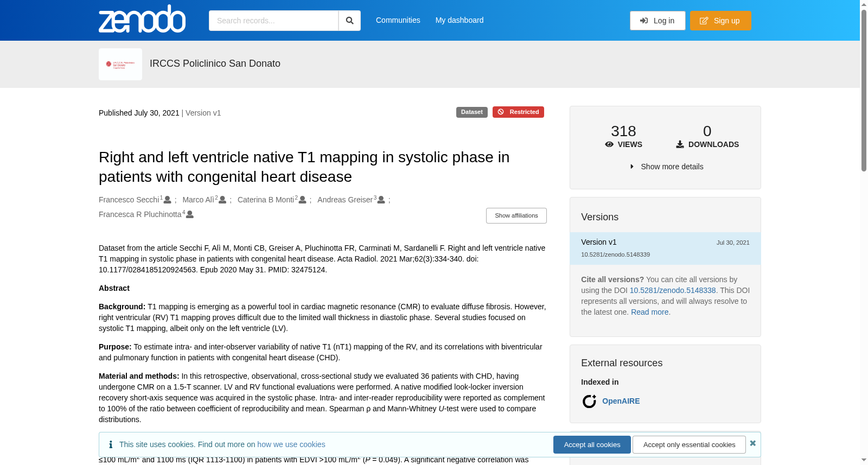Image resolution: width=868 pixels, height=465 pixels.
Task: Click the person icon next to Marco Alì
Action: [222, 200]
